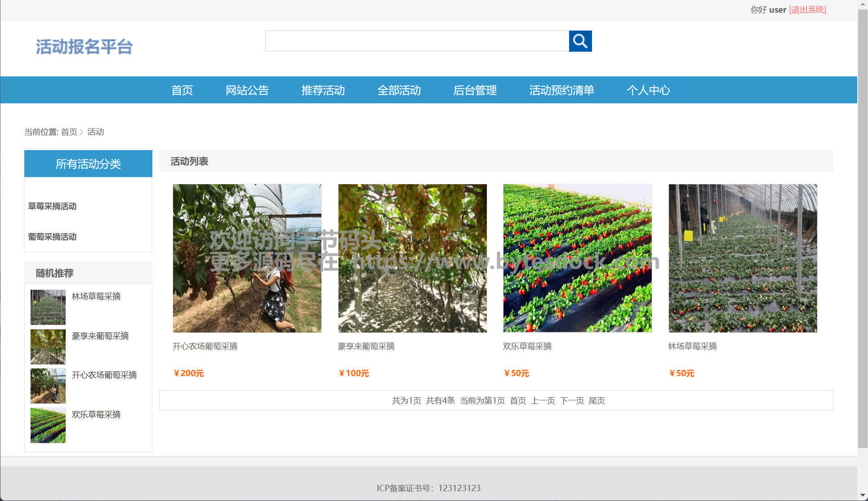Screen dimensions: 868x501
Task: Open 后台管理 from navigation bar
Action: 475,90
